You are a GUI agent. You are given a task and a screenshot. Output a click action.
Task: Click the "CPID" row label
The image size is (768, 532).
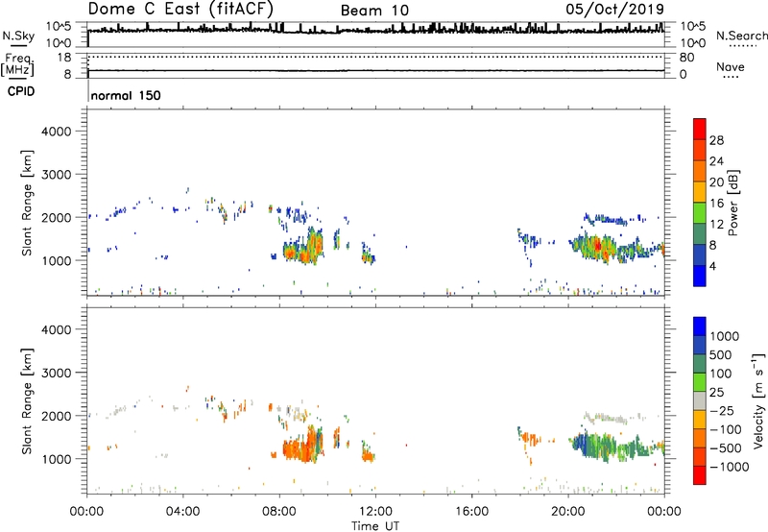[x=21, y=91]
